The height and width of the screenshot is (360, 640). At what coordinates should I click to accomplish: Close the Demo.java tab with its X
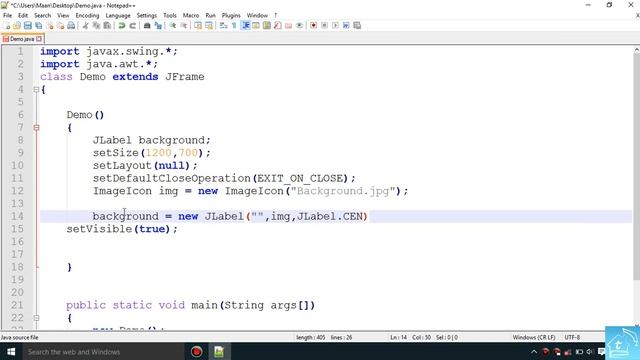point(39,39)
